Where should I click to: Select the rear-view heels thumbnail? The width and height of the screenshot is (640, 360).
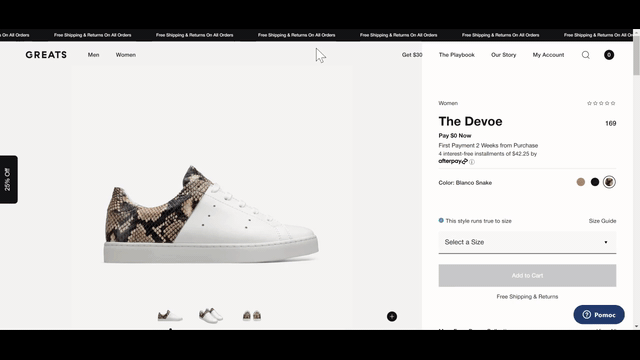point(252,316)
